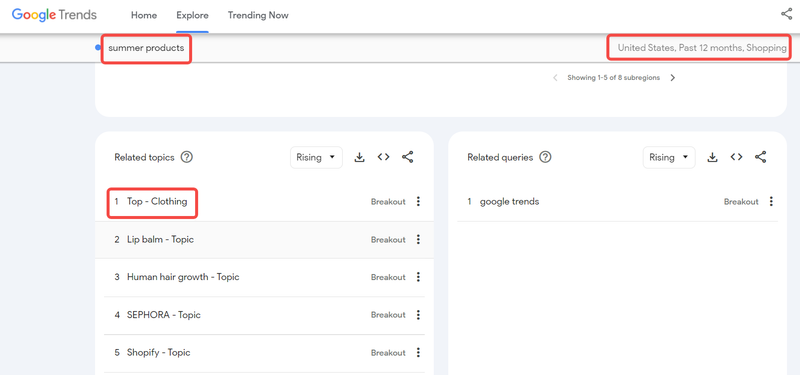The height and width of the screenshot is (375, 800).
Task: Open Related queries Rising dropdown
Action: [669, 157]
